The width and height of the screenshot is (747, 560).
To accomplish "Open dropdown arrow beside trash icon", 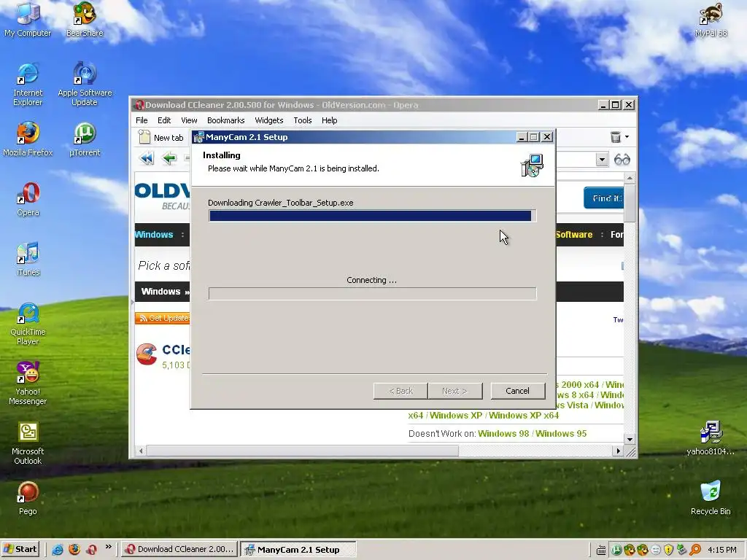I will 627,137.
